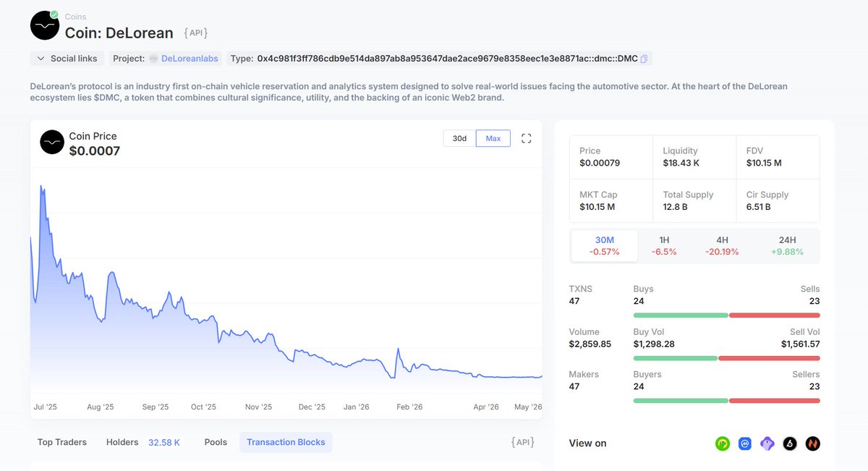Select the 4H change interval

722,246
